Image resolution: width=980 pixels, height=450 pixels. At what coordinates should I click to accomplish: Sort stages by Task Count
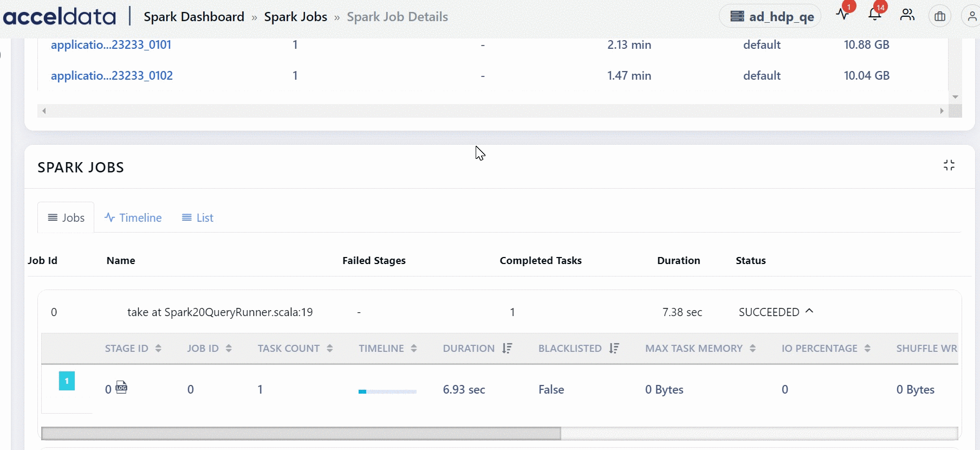click(x=329, y=349)
